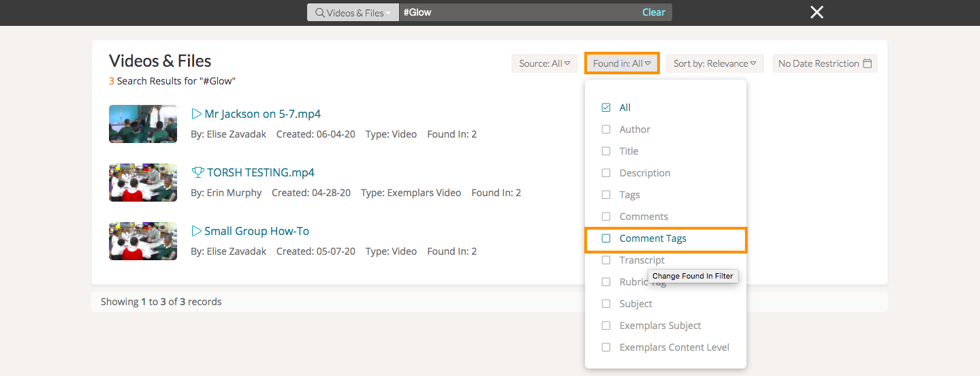Open the Small Group How-To thumbnail

click(143, 241)
